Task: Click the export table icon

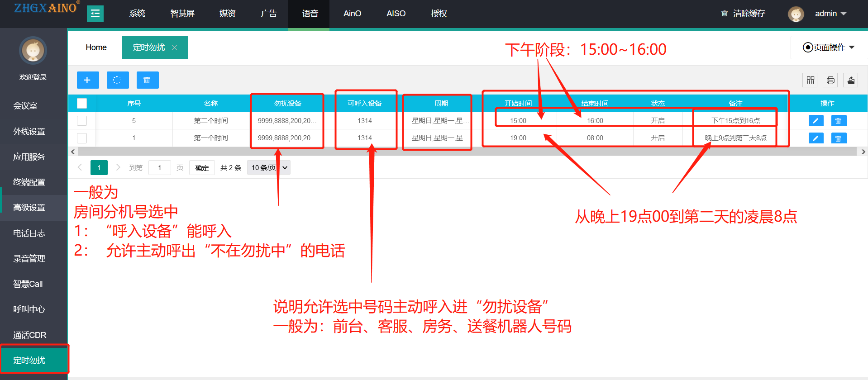Action: 850,80
